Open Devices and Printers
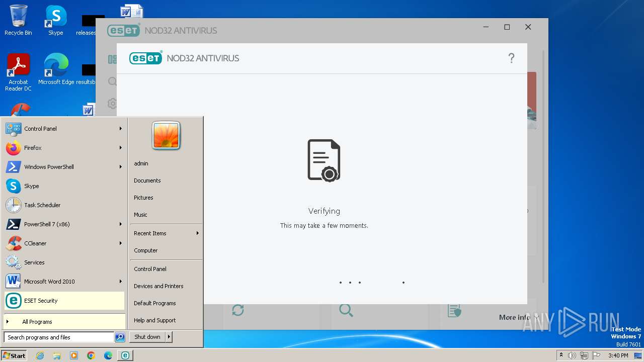Screen dimensions: 644x362 point(166,286)
